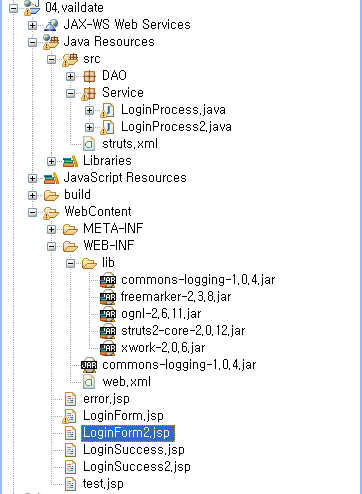This screenshot has width=362, height=494.
Task: Click the xwork-2.0.6.jar jar icon
Action: tap(108, 348)
